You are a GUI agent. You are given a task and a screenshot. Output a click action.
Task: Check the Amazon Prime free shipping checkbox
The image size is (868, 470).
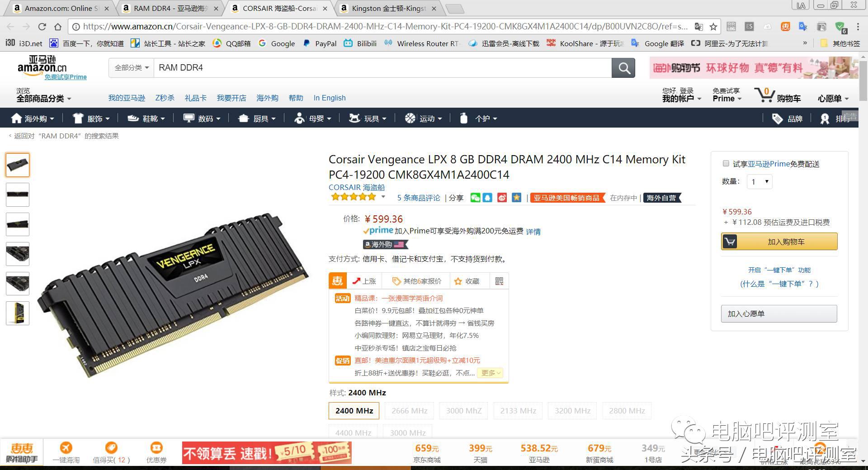coord(726,163)
